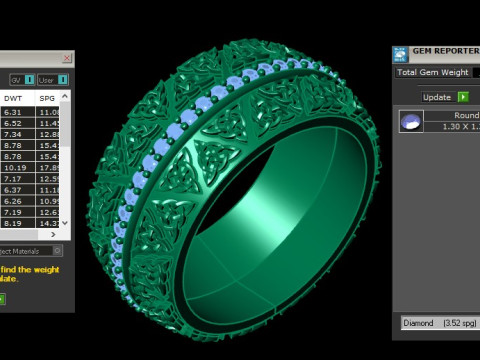Select the DWT column header
Screen dimensions: 480x360
point(13,99)
